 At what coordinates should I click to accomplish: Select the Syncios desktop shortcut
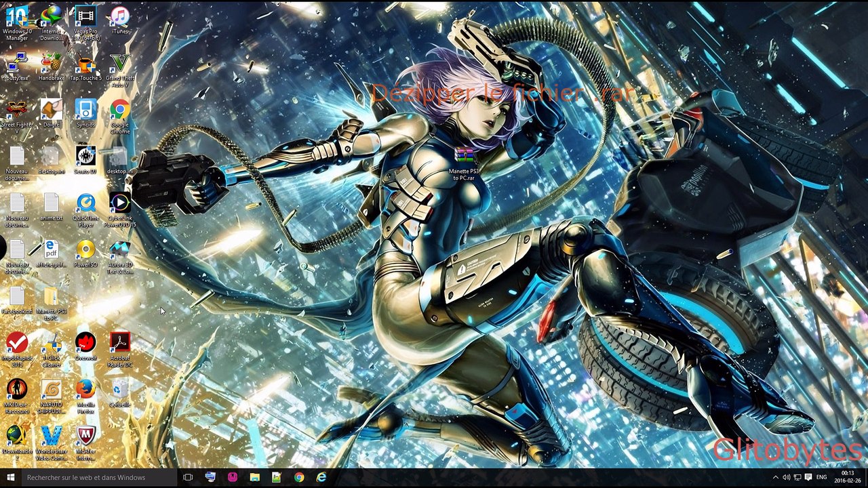pyautogui.click(x=85, y=113)
